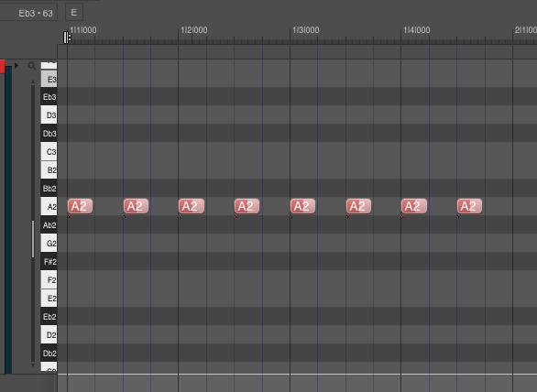
Task: Click the Db2 piano key
Action: (x=49, y=353)
